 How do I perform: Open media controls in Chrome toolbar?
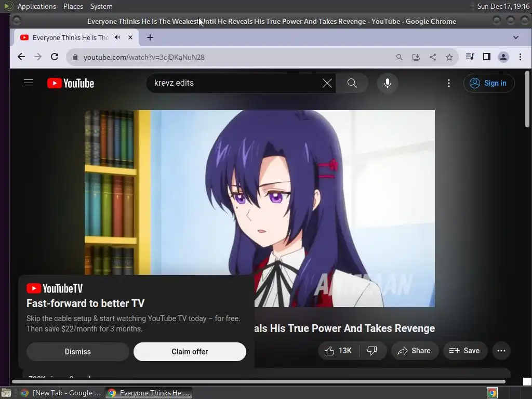click(470, 57)
